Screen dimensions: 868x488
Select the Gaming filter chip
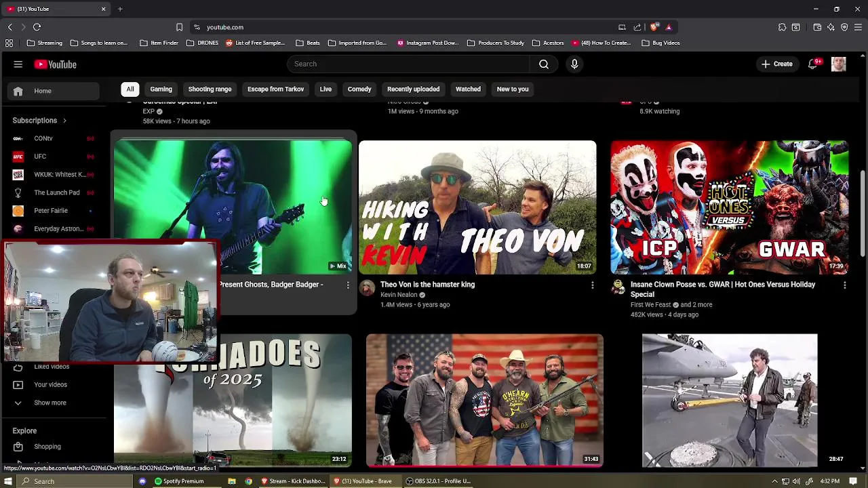(x=161, y=89)
